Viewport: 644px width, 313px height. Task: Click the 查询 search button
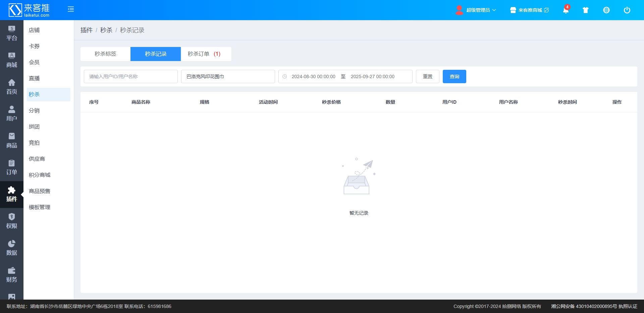(454, 76)
